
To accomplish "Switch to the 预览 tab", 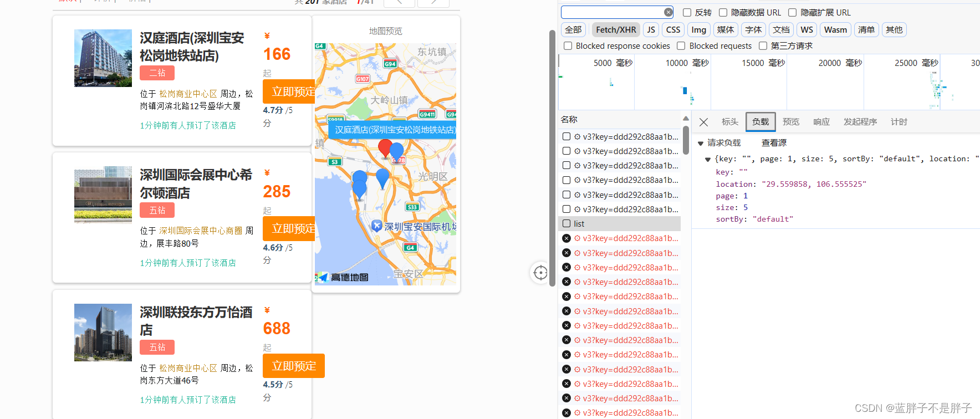I will coord(791,122).
